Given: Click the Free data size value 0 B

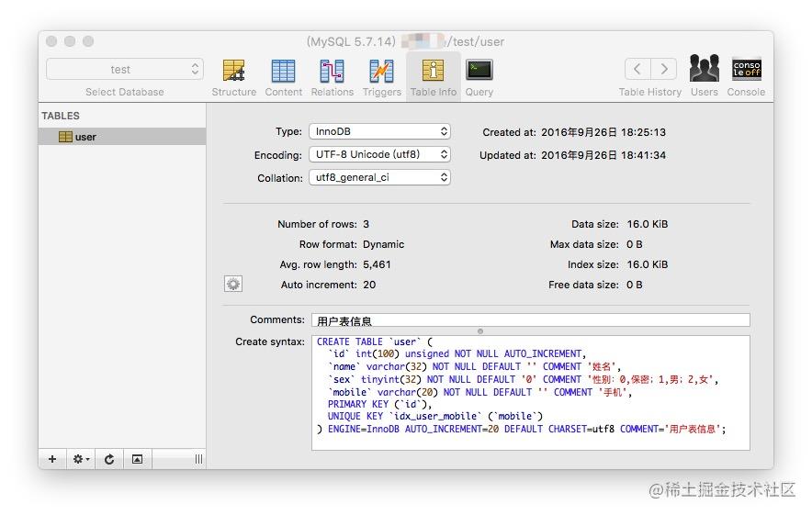Looking at the screenshot, I should click(635, 285).
